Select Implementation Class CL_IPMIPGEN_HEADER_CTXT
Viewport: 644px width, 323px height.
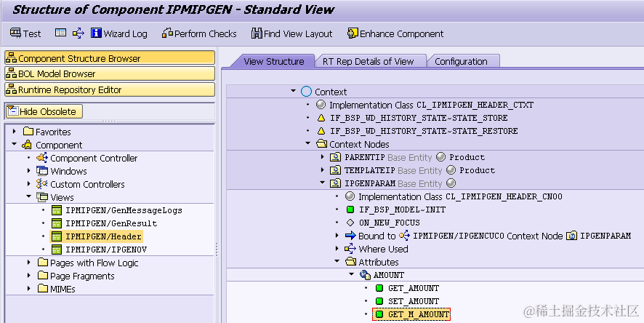pos(431,105)
